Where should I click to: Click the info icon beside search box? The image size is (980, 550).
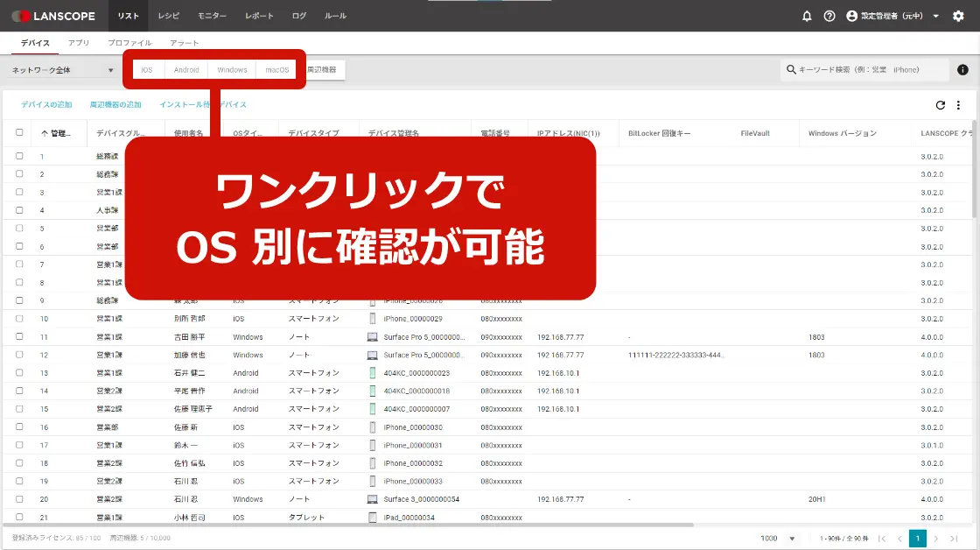coord(962,70)
